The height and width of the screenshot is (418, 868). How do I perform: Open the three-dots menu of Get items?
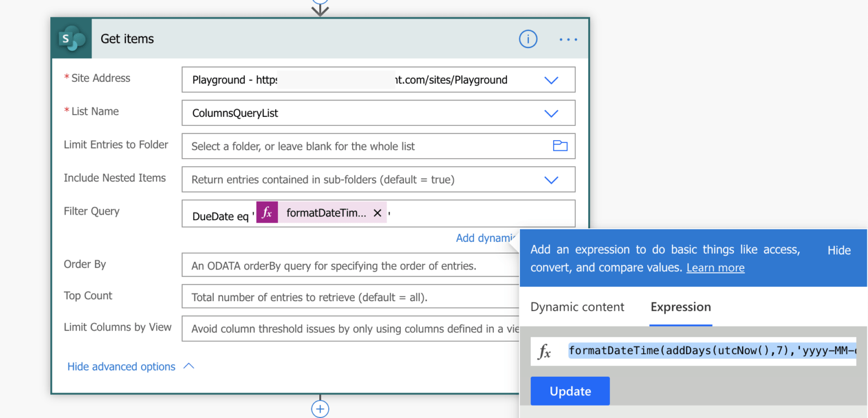click(568, 40)
